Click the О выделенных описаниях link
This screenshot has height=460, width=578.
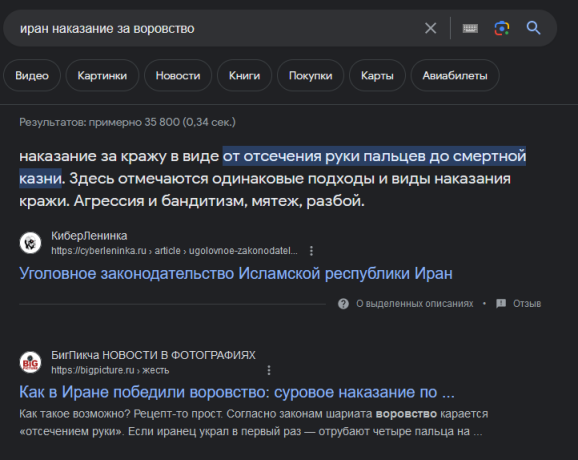(415, 304)
